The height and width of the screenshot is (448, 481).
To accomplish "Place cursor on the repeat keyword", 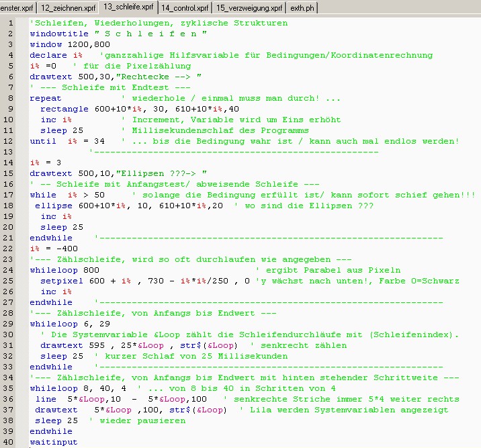I will (x=46, y=98).
